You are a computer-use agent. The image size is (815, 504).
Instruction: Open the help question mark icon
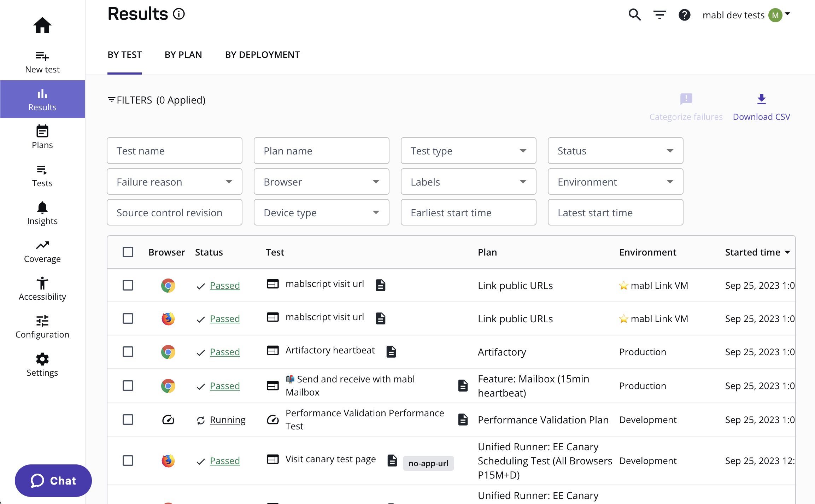click(684, 15)
